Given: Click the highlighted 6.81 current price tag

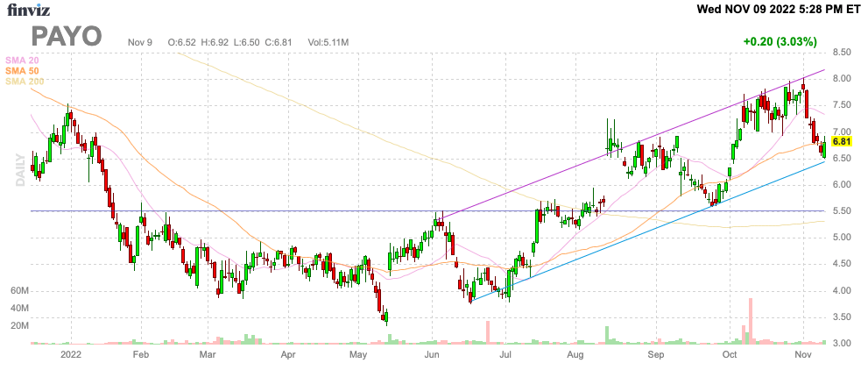Looking at the screenshot, I should pyautogui.click(x=841, y=142).
